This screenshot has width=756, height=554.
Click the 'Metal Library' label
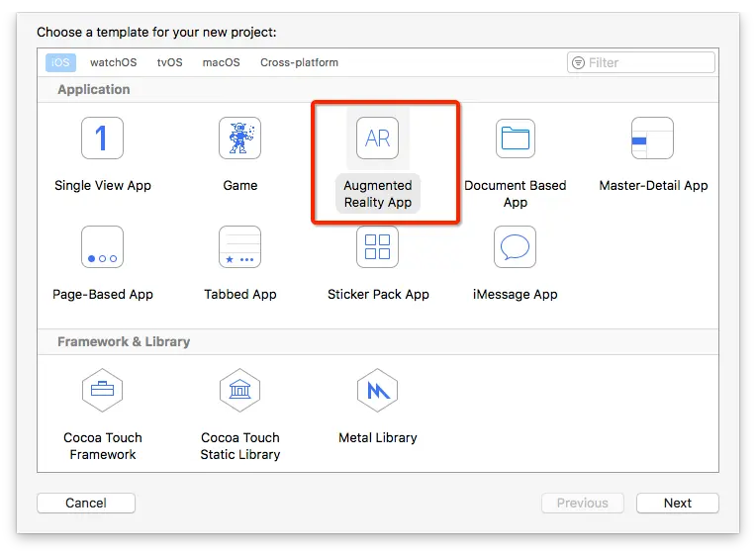378,438
